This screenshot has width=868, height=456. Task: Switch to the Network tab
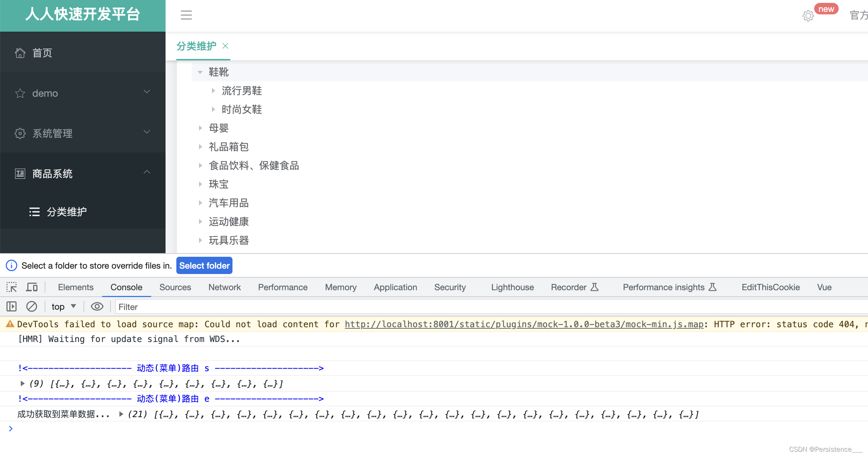click(225, 287)
